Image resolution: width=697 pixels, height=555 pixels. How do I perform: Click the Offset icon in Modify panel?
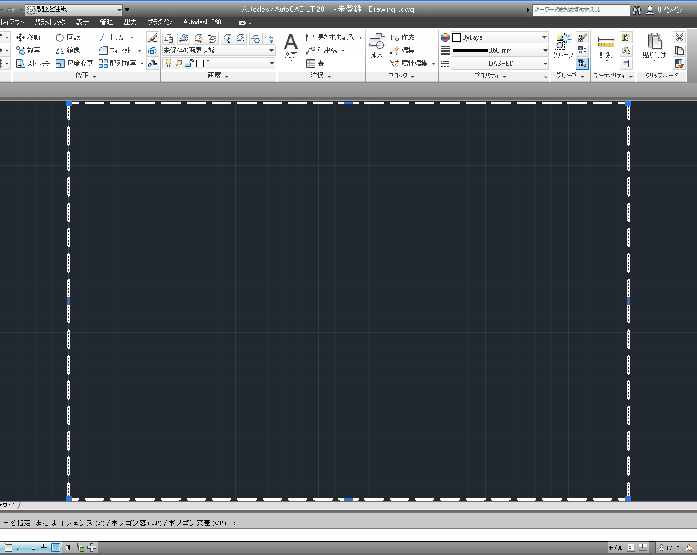pos(152,64)
